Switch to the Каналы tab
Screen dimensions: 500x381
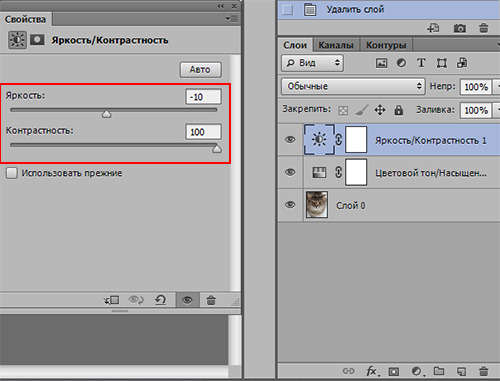(336, 45)
